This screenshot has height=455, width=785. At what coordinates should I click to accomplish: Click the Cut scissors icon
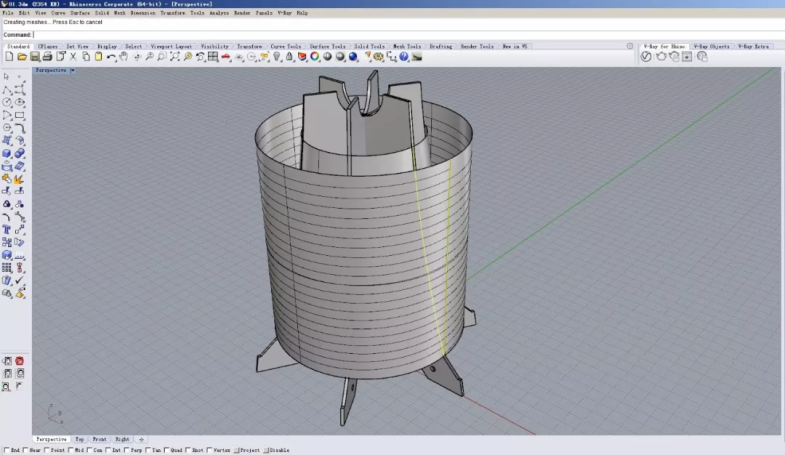[74, 57]
